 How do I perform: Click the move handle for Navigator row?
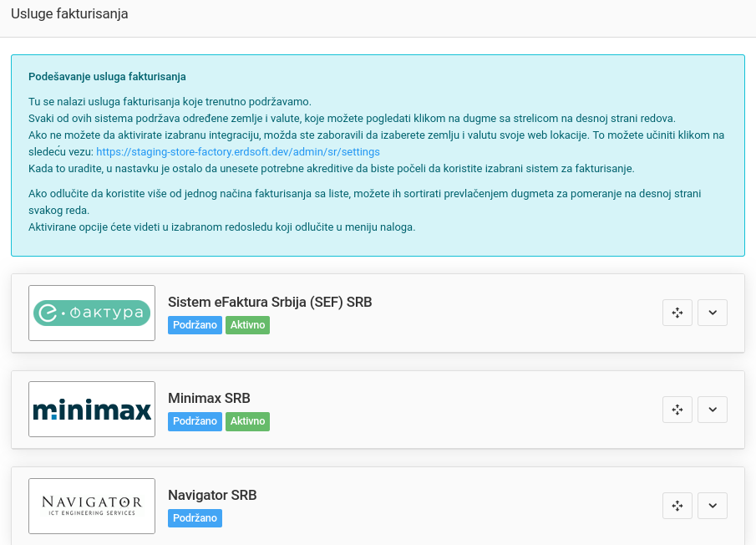click(677, 506)
